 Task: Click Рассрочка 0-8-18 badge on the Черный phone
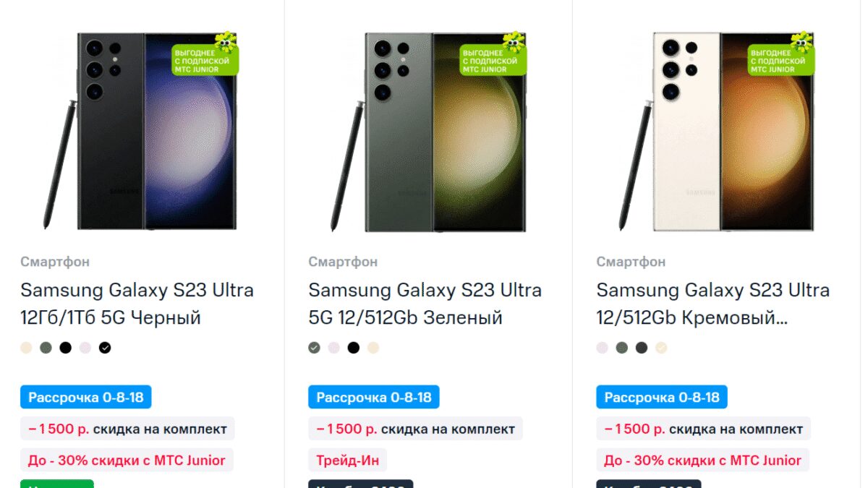pos(85,397)
